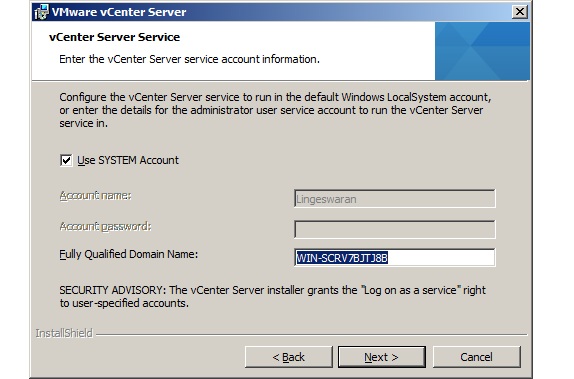574x379 pixels.
Task: Click the Fully Qualified Domain Name field
Action: click(395, 257)
